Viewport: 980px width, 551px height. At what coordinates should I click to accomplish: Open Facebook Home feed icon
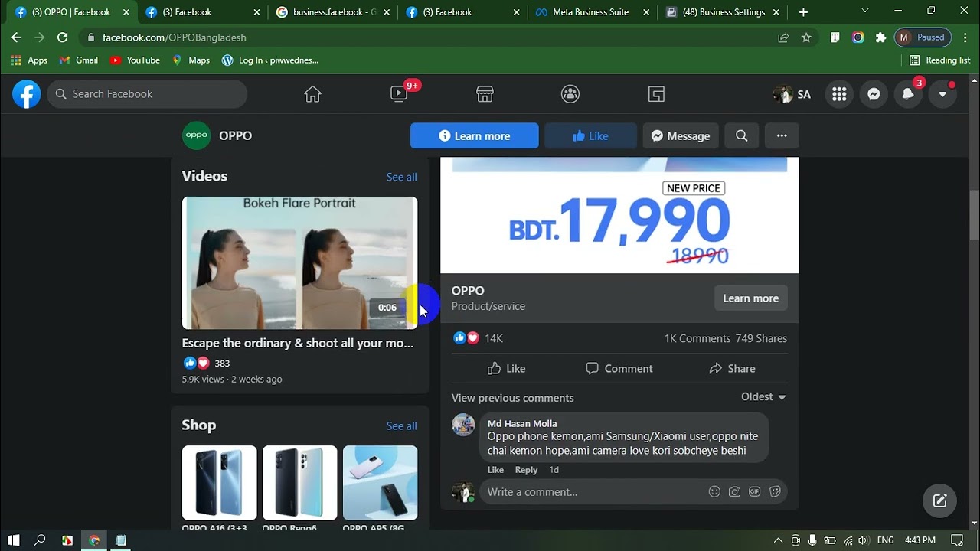(x=312, y=94)
